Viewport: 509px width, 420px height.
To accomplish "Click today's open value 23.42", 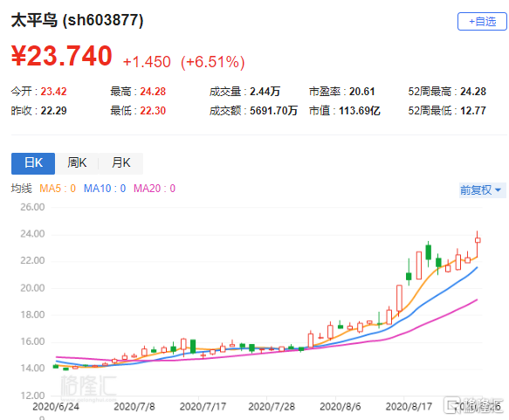I will click(53, 92).
